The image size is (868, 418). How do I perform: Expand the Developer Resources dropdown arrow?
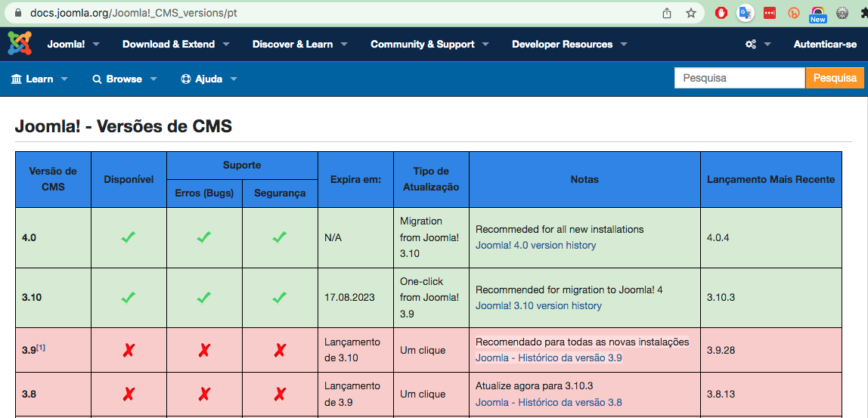click(624, 45)
